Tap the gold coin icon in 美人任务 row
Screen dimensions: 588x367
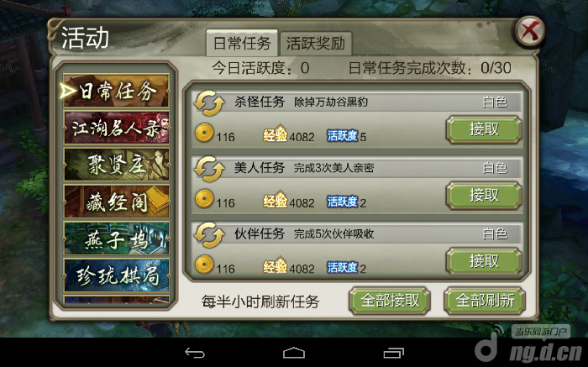pos(204,199)
